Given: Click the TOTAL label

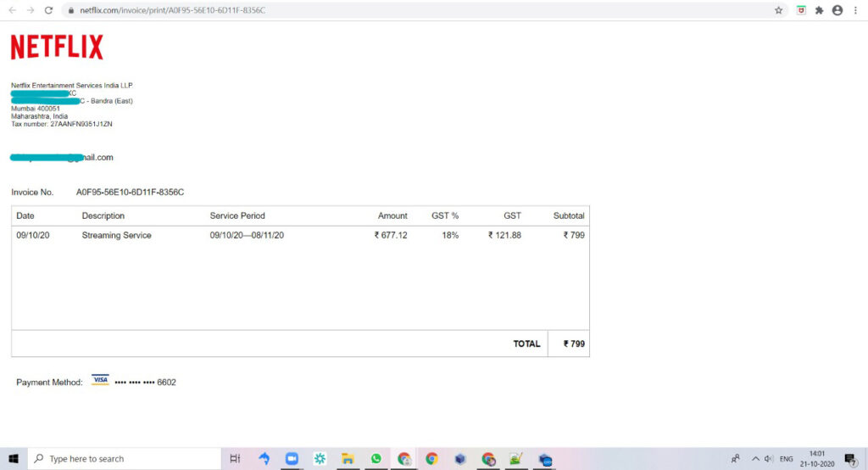Looking at the screenshot, I should click(x=526, y=344).
